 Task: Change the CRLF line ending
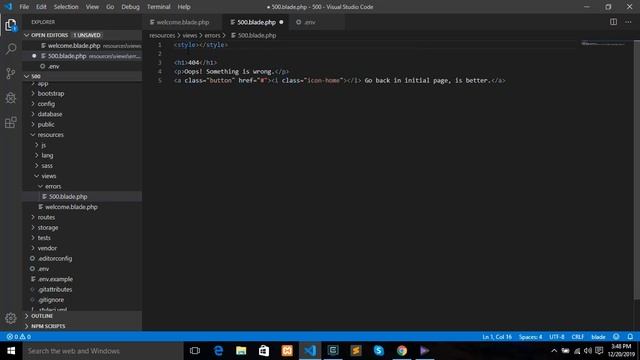(x=578, y=337)
